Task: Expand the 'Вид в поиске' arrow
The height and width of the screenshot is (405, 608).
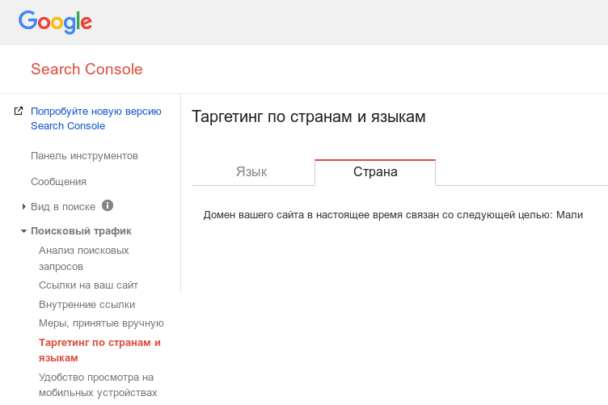Action: 24,207
